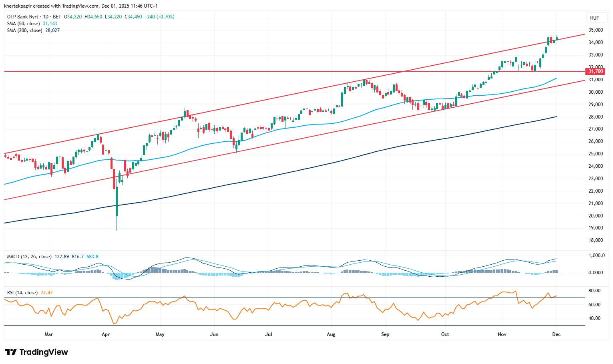Viewport: 613px width, 364px height.
Task: Click the 18,000 price axis label
Action: click(x=595, y=240)
